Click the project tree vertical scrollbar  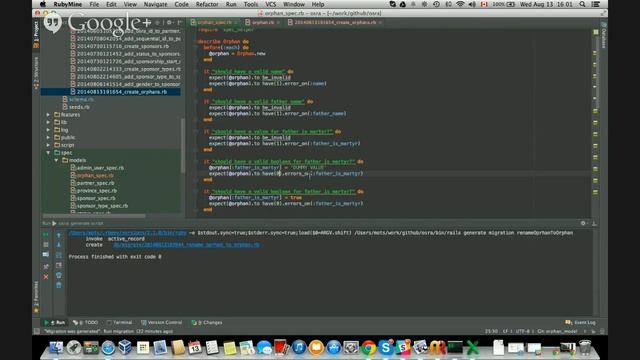tap(182, 145)
